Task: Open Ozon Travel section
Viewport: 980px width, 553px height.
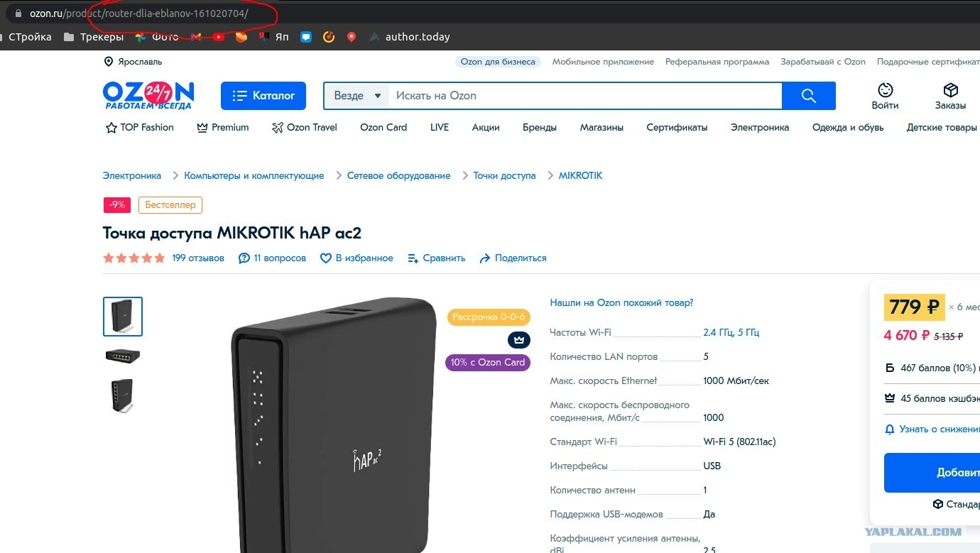Action: tap(304, 128)
